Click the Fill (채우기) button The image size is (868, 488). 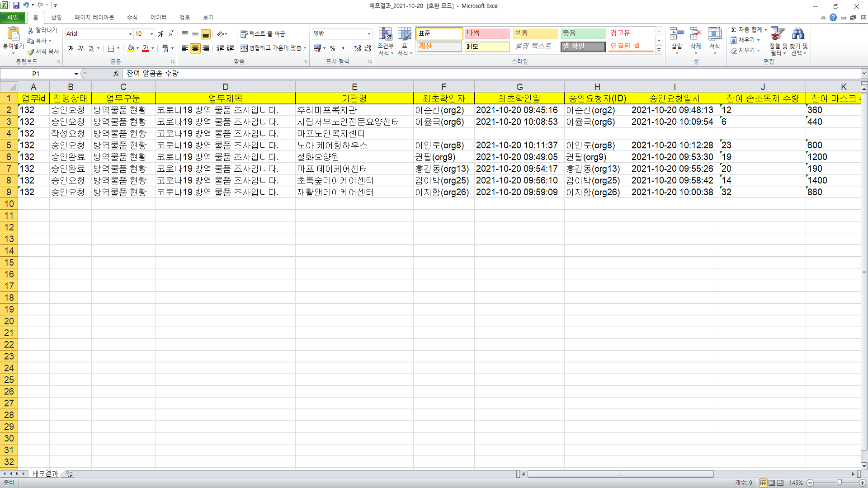[745, 40]
